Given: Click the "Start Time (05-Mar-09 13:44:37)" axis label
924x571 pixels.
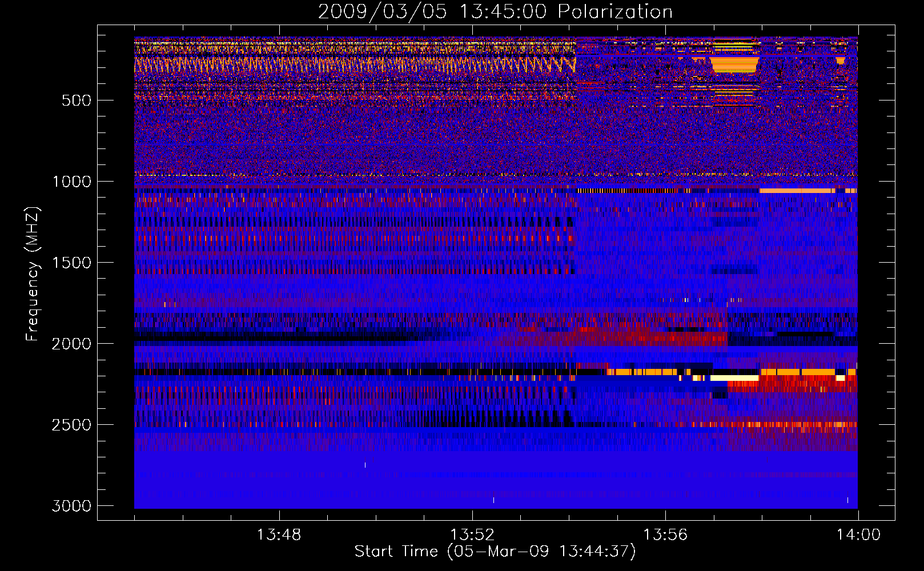Looking at the screenshot, I should 495,552.
